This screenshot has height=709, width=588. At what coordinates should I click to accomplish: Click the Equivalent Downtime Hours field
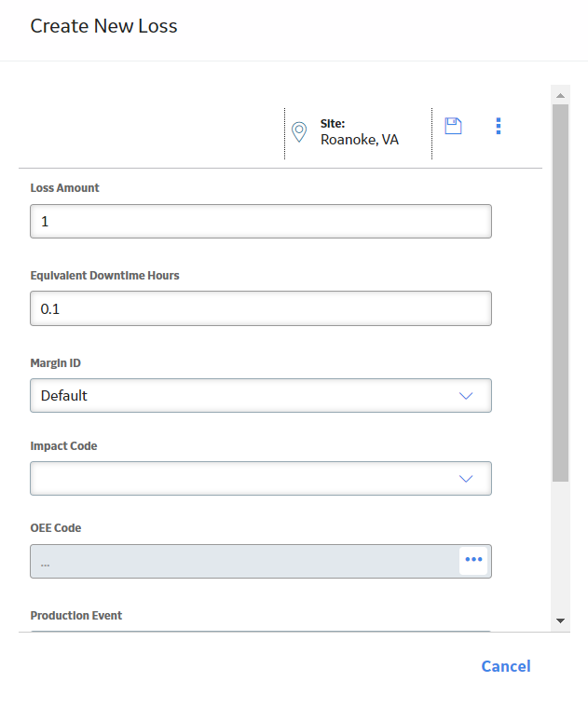point(261,308)
